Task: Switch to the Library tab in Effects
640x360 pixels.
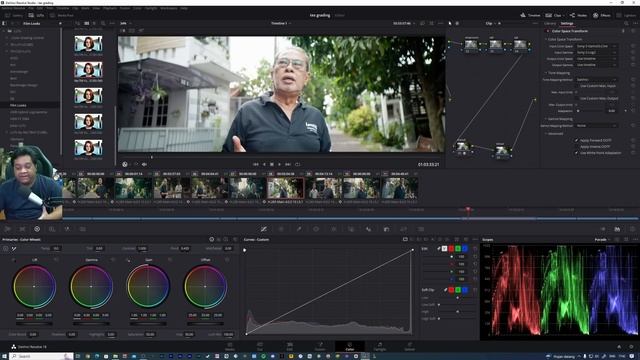Action: 550,24
